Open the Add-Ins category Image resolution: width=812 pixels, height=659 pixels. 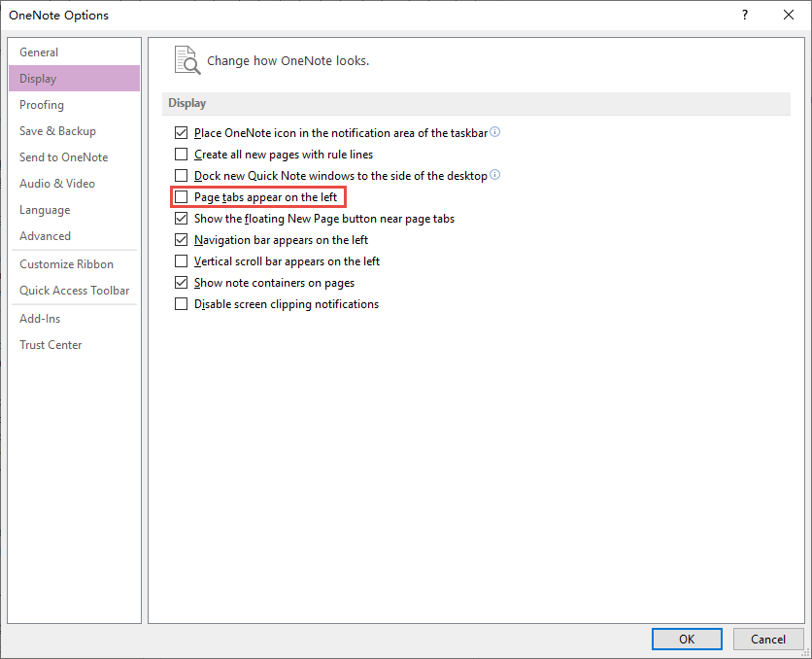point(74,319)
